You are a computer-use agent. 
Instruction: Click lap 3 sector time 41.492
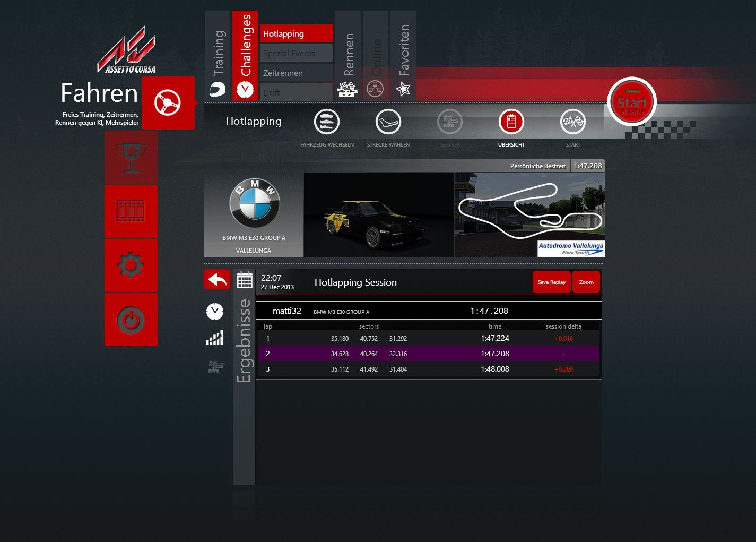tap(369, 369)
